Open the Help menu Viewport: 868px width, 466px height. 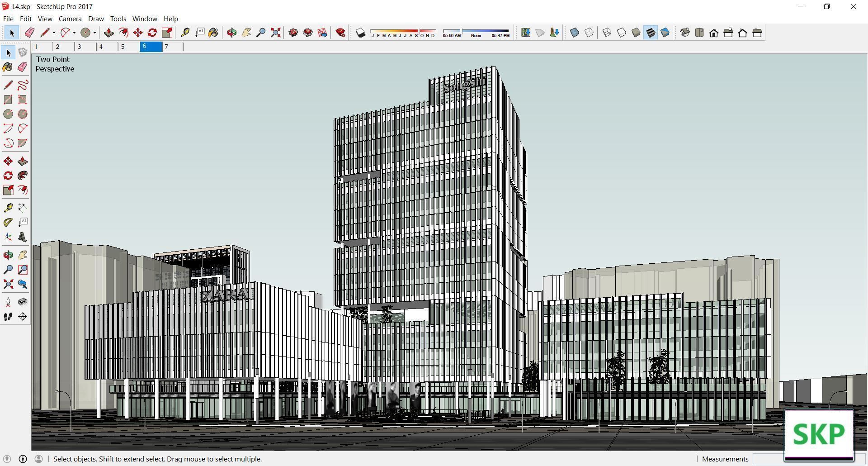(x=170, y=19)
